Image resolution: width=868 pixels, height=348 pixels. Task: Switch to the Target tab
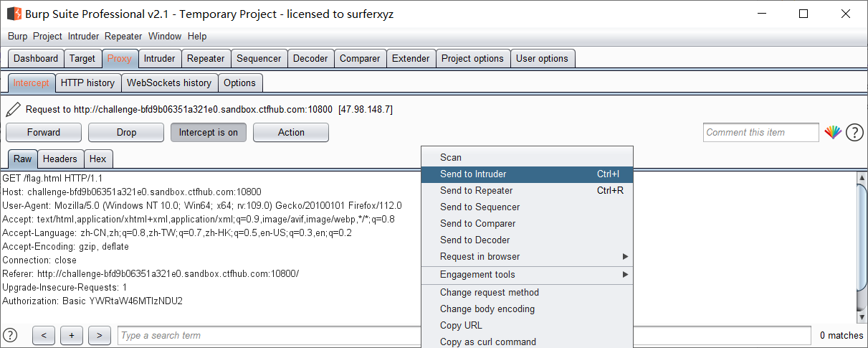(x=82, y=59)
